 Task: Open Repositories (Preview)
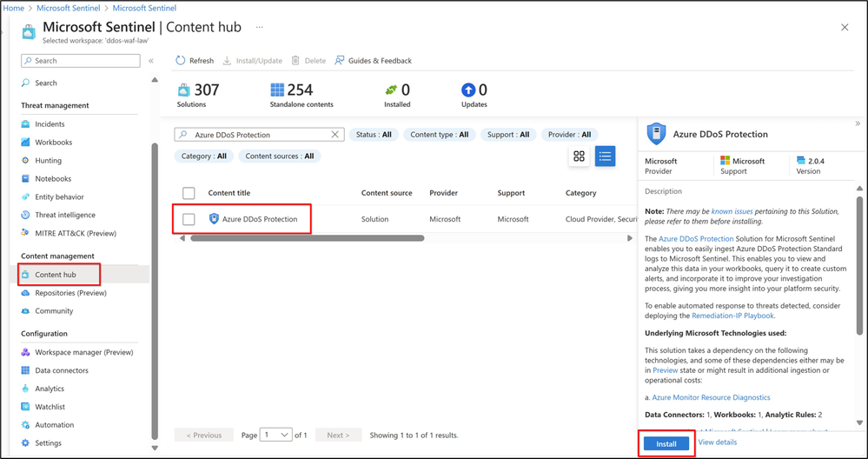click(70, 293)
